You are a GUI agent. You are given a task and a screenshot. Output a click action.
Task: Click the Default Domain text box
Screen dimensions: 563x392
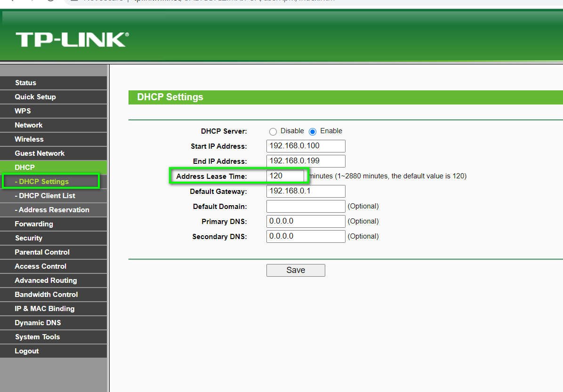tap(306, 206)
